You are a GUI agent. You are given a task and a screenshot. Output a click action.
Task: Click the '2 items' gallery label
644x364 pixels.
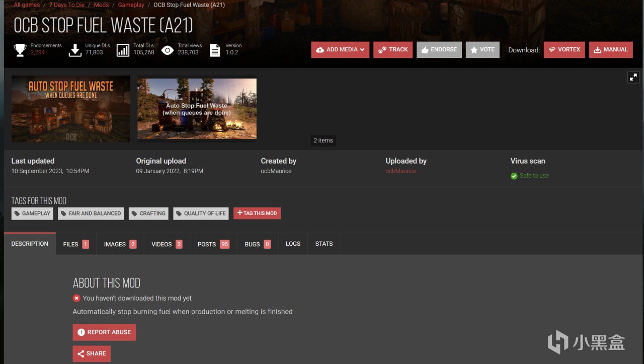point(323,140)
